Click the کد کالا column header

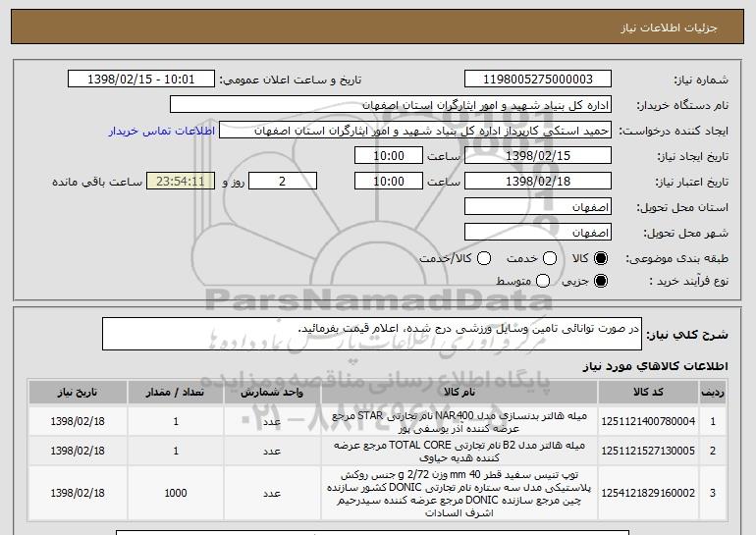(x=648, y=392)
